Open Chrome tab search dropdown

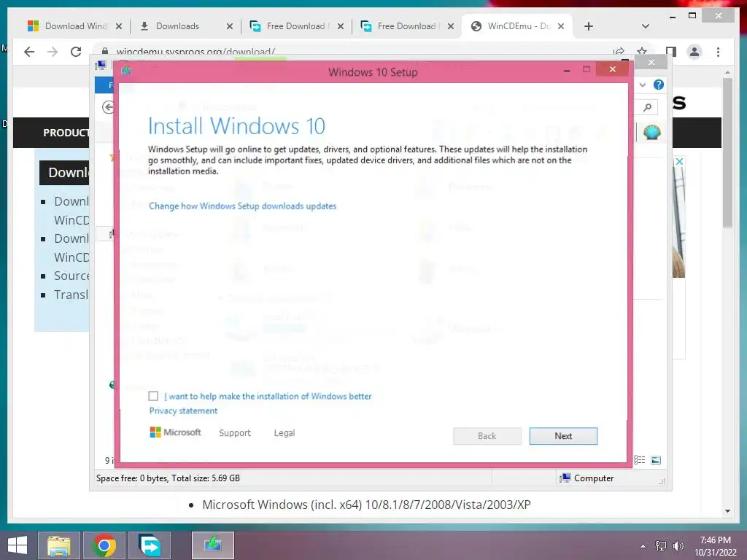pos(645,26)
